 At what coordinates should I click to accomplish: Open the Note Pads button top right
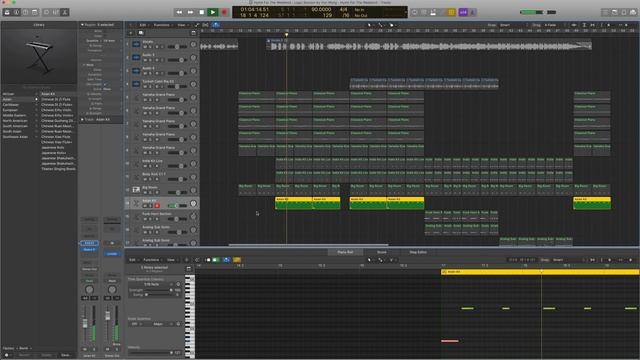pos(615,12)
